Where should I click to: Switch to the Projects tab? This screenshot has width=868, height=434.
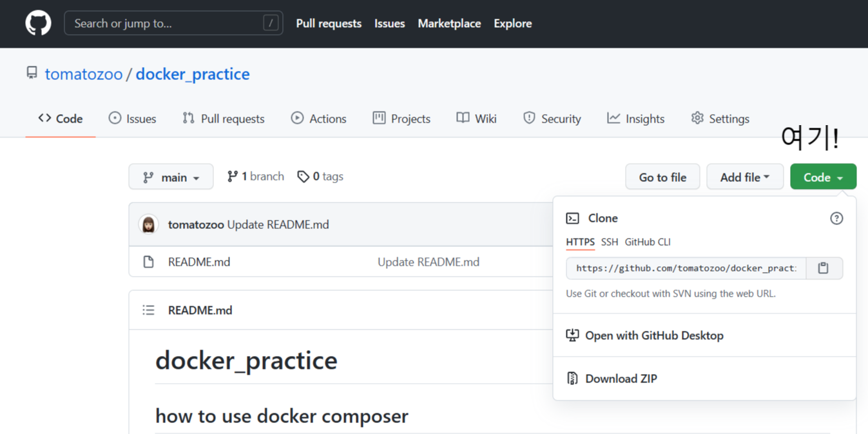(401, 119)
